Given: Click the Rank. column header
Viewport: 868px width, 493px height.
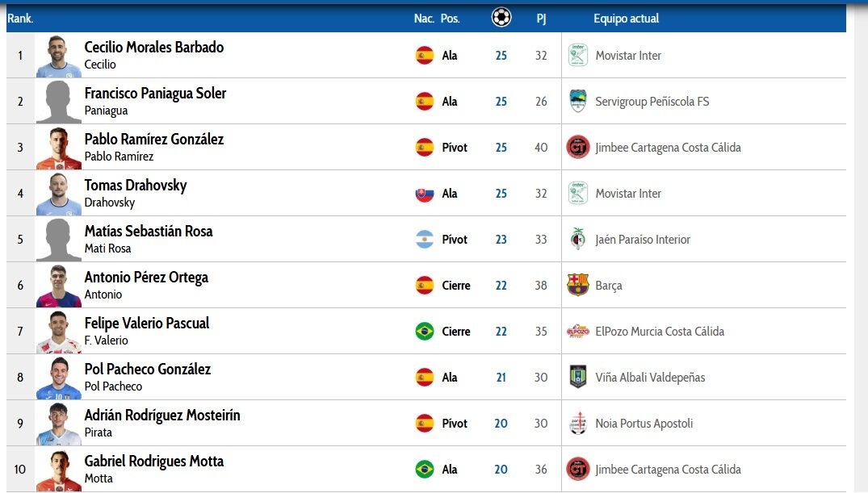Looking at the screenshot, I should click(20, 19).
